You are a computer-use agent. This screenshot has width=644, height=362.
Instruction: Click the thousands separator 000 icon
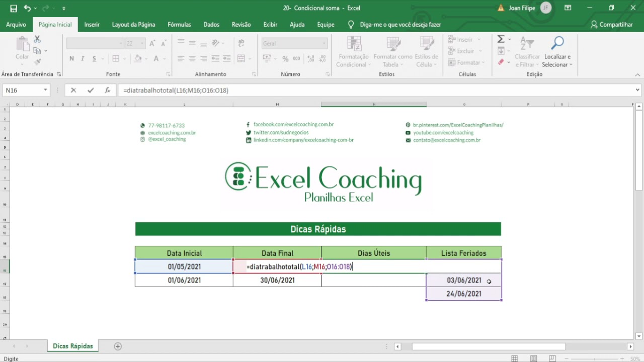point(296,59)
